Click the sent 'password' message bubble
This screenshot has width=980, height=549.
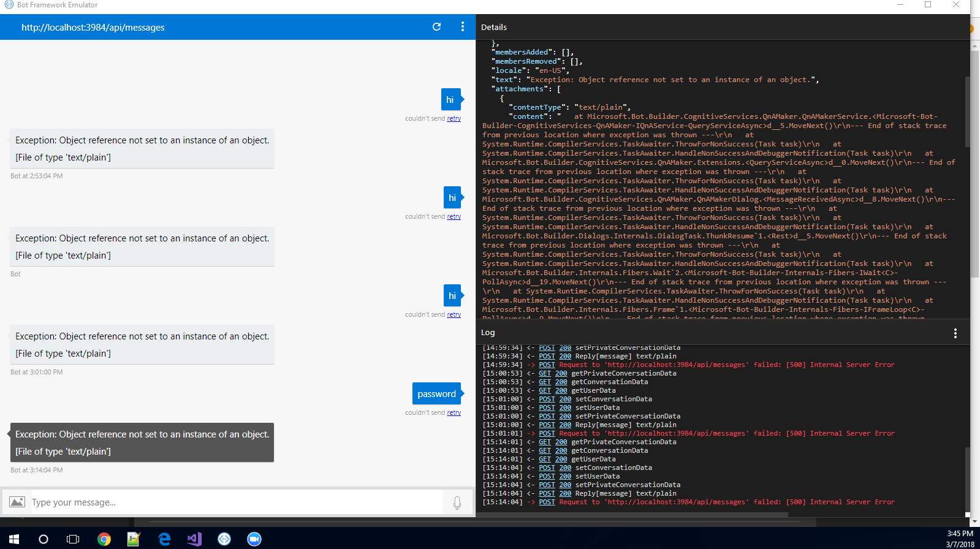click(x=437, y=394)
